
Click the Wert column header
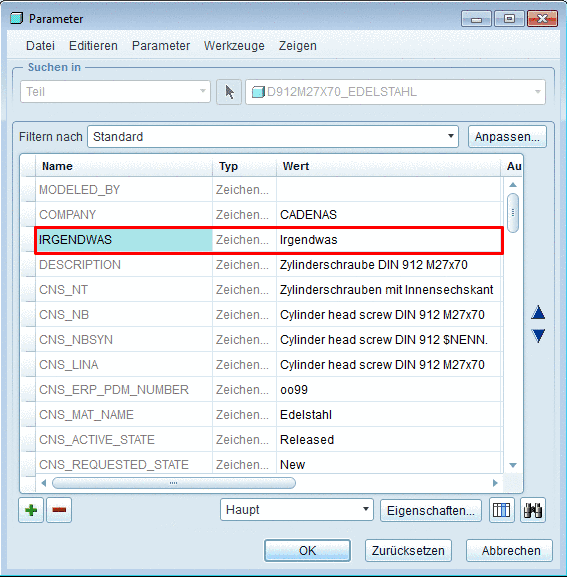click(389, 166)
